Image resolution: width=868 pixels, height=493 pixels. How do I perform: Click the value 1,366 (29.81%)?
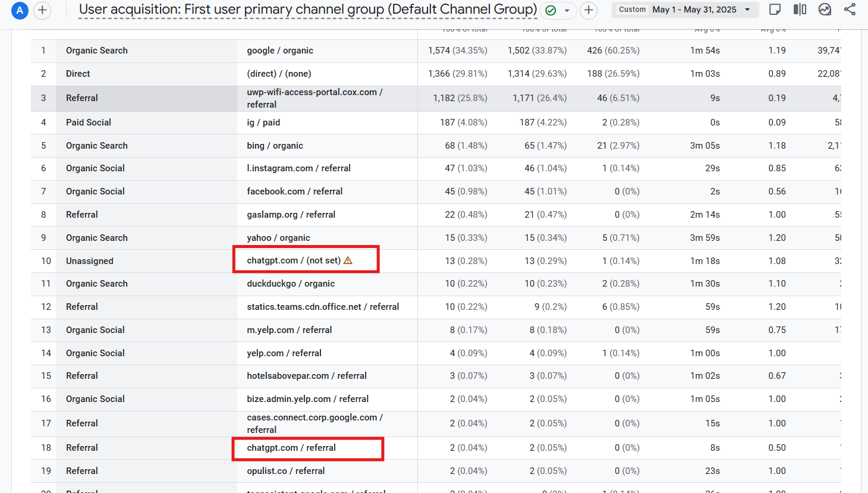click(x=458, y=74)
